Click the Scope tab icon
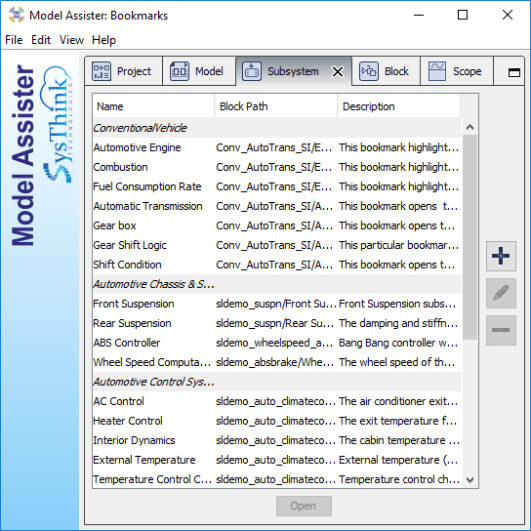The width and height of the screenshot is (531, 531). tap(437, 71)
